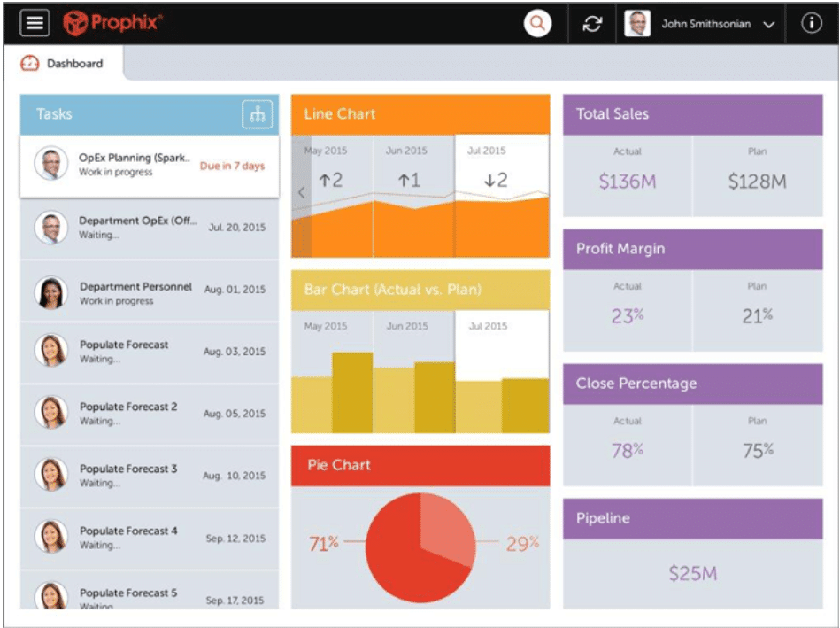Click Close Percentage plan 75% value

coord(758,451)
